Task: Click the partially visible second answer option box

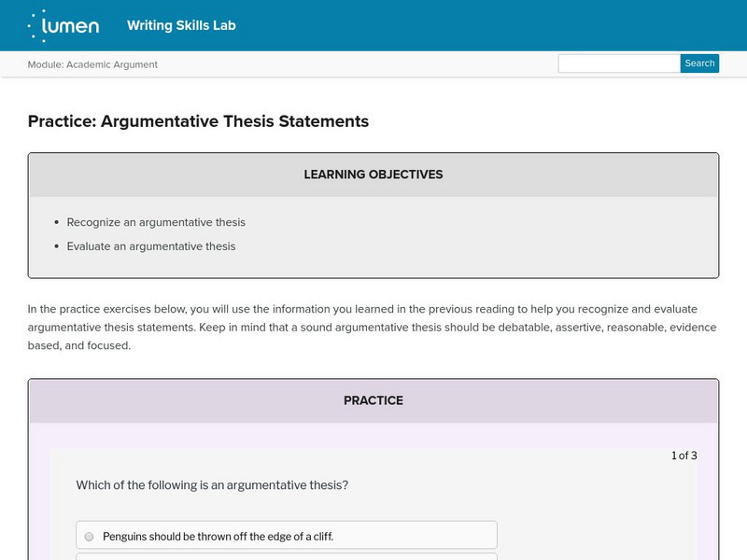Action: (286, 556)
